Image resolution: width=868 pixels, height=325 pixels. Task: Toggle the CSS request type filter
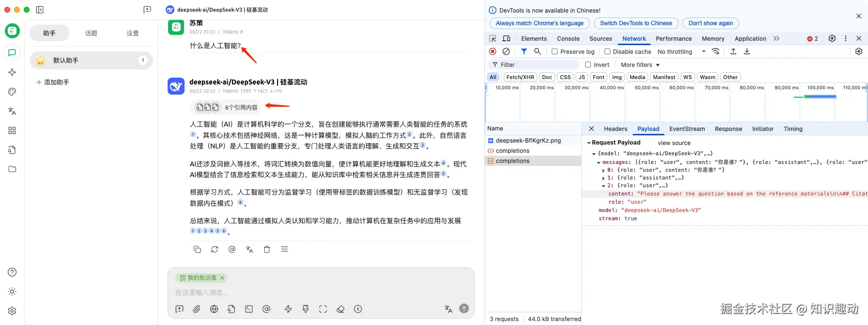[565, 77]
